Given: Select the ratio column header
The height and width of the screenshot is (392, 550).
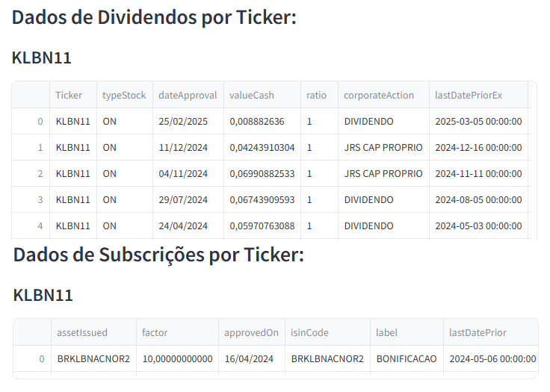Looking at the screenshot, I should [317, 95].
